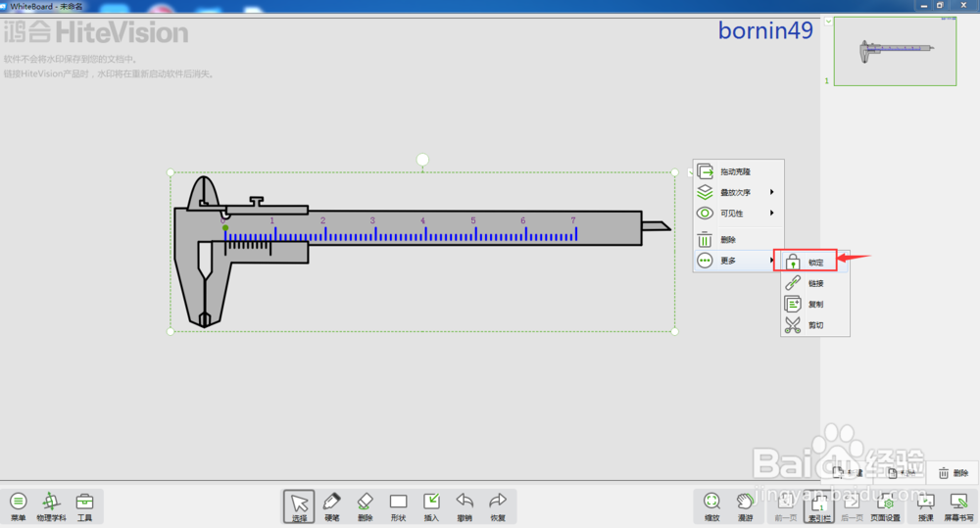Screen dimensions: 980x528
Task: Click the bottom-right selection handle of caliper
Action: coord(675,332)
